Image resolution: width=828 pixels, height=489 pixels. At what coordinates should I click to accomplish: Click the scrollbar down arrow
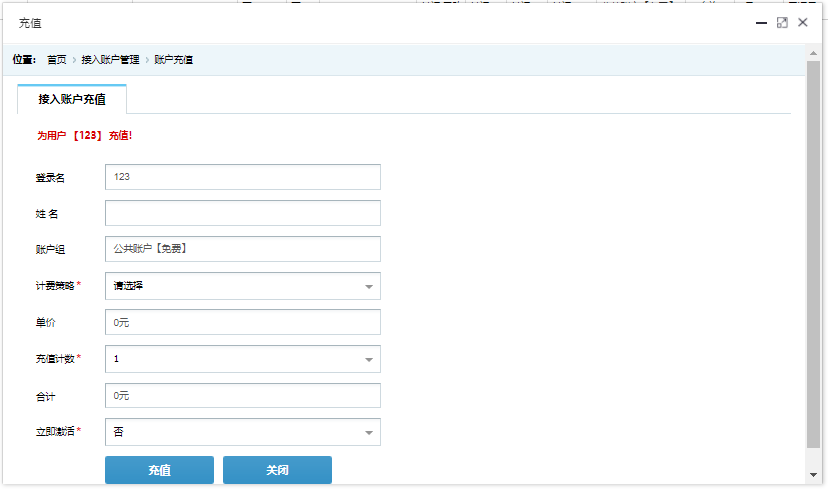(x=813, y=475)
